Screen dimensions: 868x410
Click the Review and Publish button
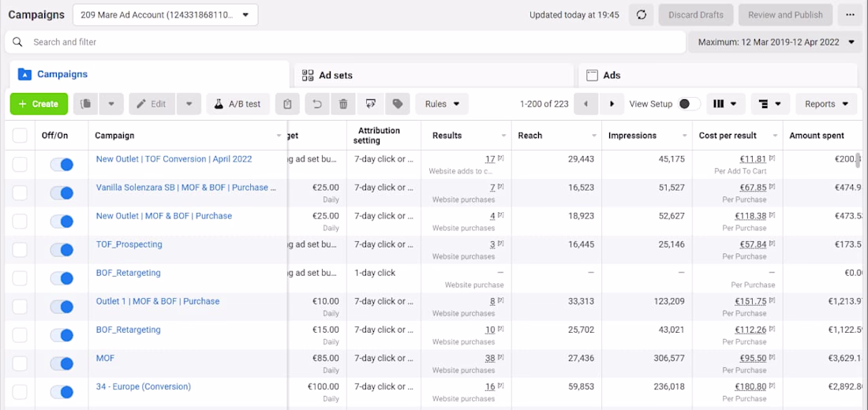click(785, 15)
